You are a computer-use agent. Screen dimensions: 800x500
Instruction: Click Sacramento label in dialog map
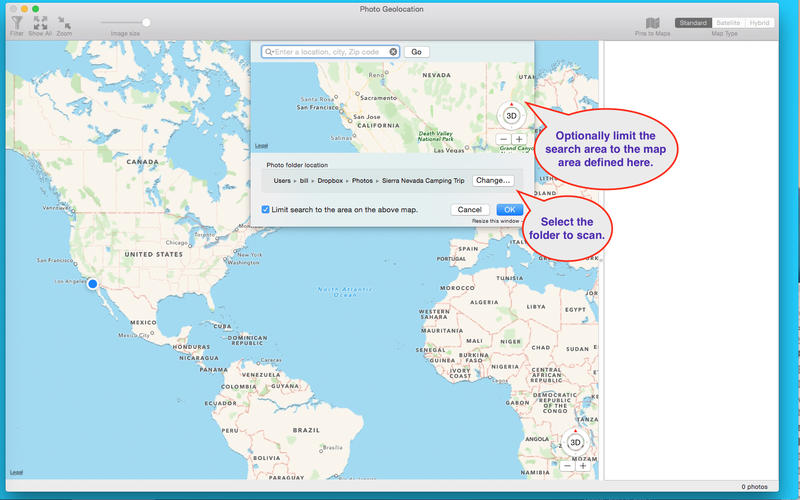click(378, 97)
